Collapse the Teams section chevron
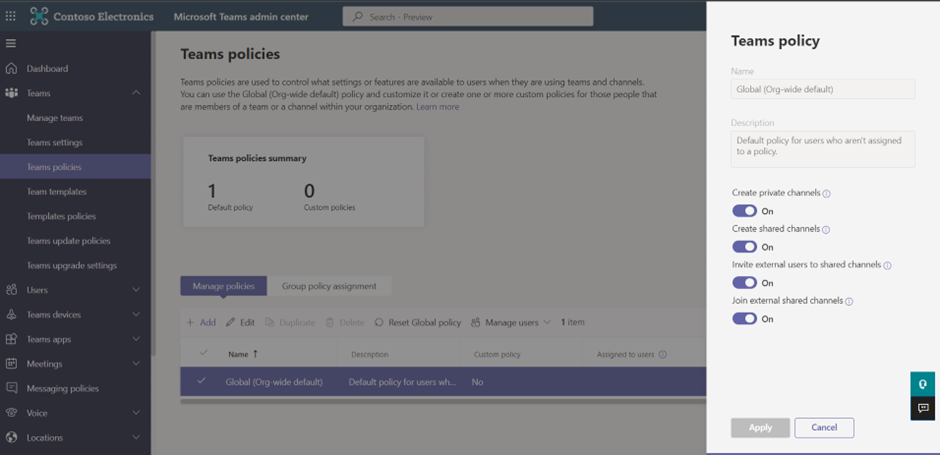 coord(136,93)
